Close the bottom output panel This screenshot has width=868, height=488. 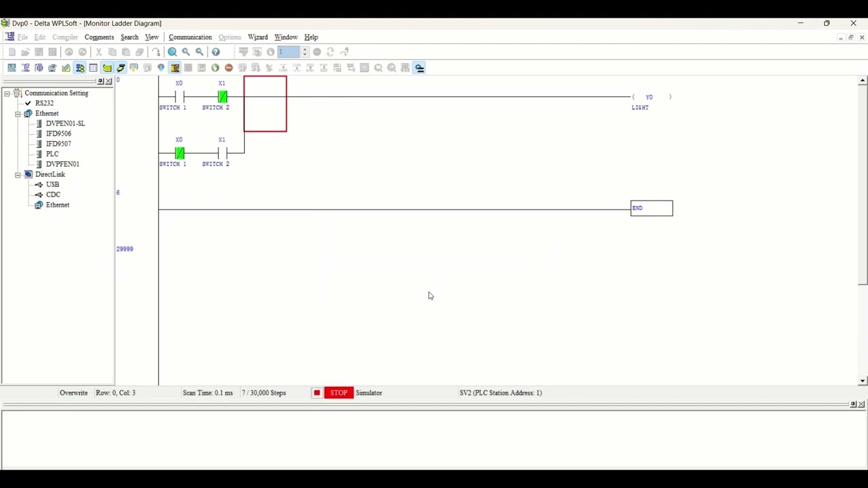coord(861,405)
